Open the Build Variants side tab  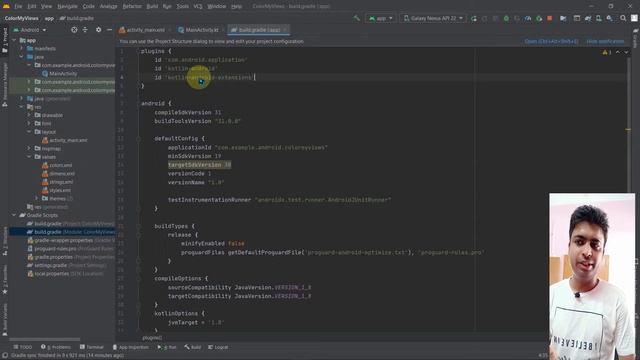(x=5, y=320)
